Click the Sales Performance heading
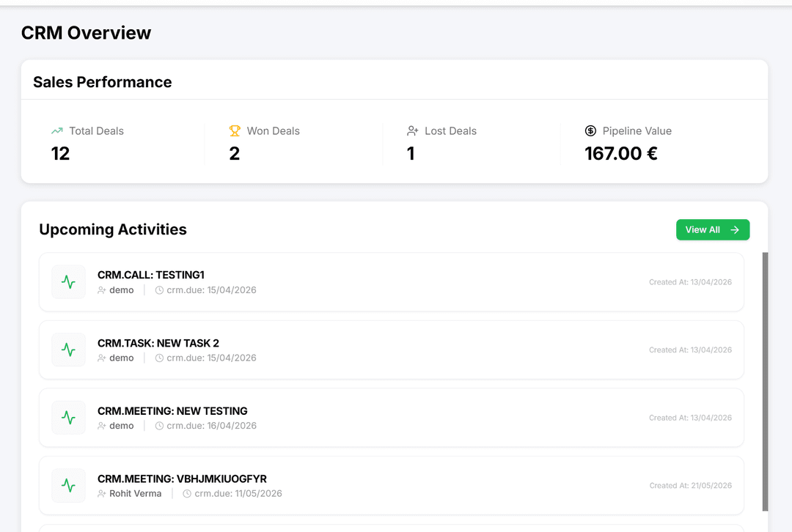This screenshot has height=532, width=792. (103, 82)
